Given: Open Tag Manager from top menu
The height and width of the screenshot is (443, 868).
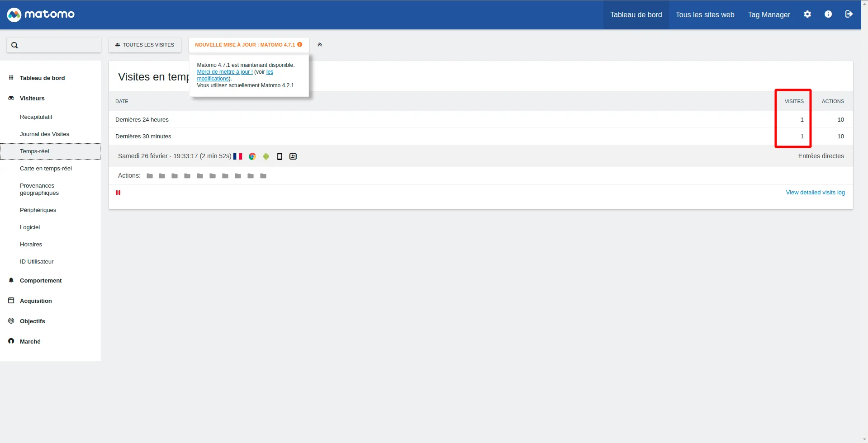Looking at the screenshot, I should coord(769,15).
